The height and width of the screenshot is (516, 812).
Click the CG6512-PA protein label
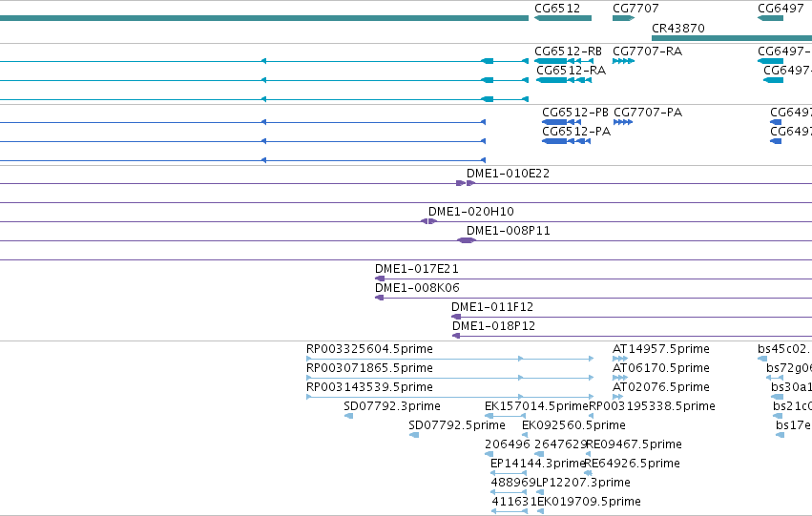[x=576, y=132]
